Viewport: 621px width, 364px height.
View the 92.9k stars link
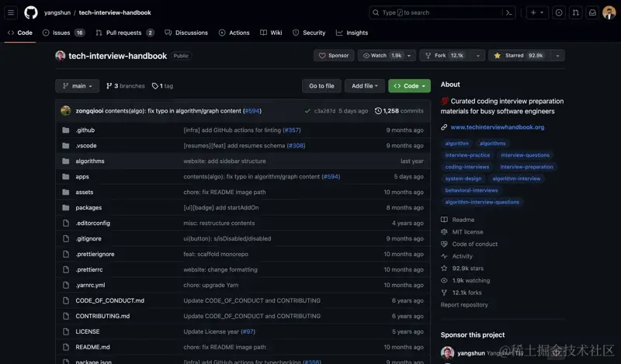463,268
